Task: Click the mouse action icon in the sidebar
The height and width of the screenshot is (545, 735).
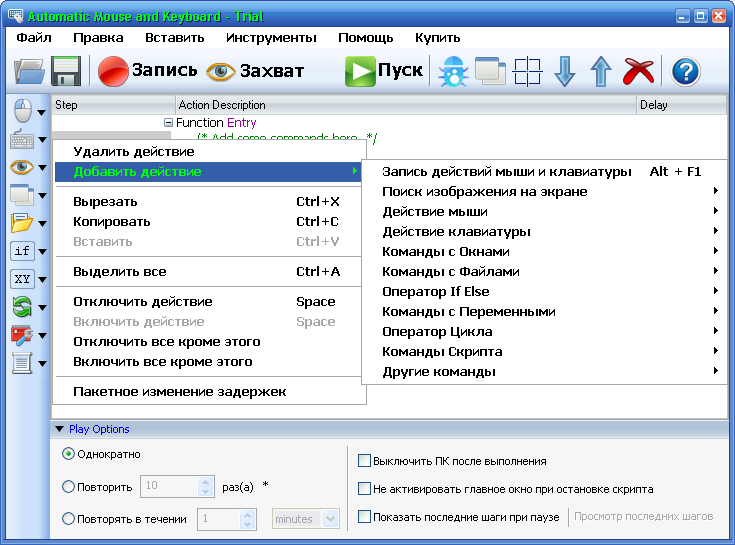Action: click(22, 111)
